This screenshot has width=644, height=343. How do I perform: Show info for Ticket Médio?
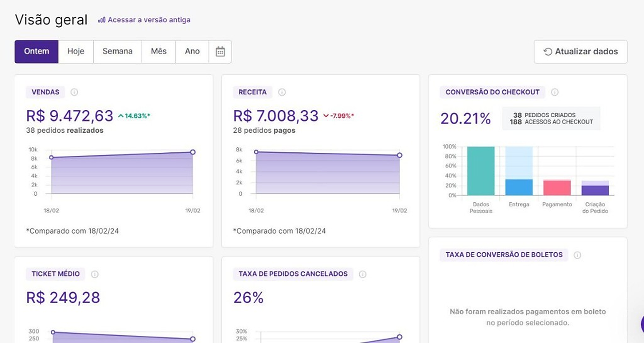(95, 274)
